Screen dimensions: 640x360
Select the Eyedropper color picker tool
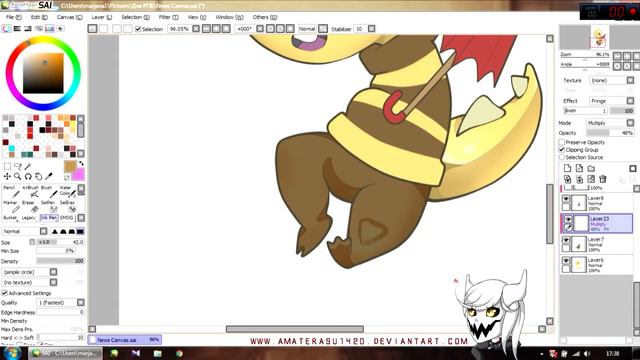tap(49, 176)
